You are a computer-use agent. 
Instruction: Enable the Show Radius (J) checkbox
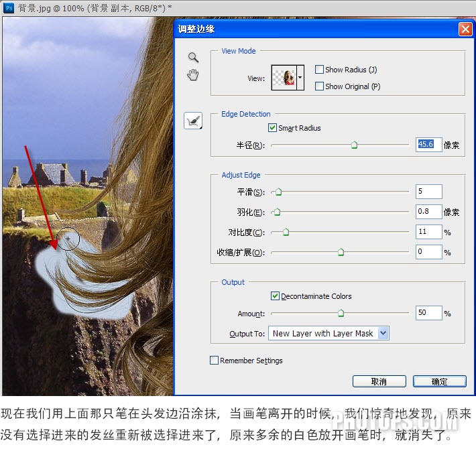[x=319, y=70]
